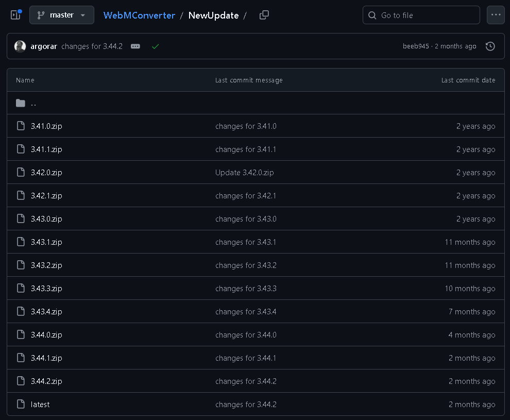
Task: Click file icon for 3.44.2.zip
Action: pyautogui.click(x=21, y=381)
